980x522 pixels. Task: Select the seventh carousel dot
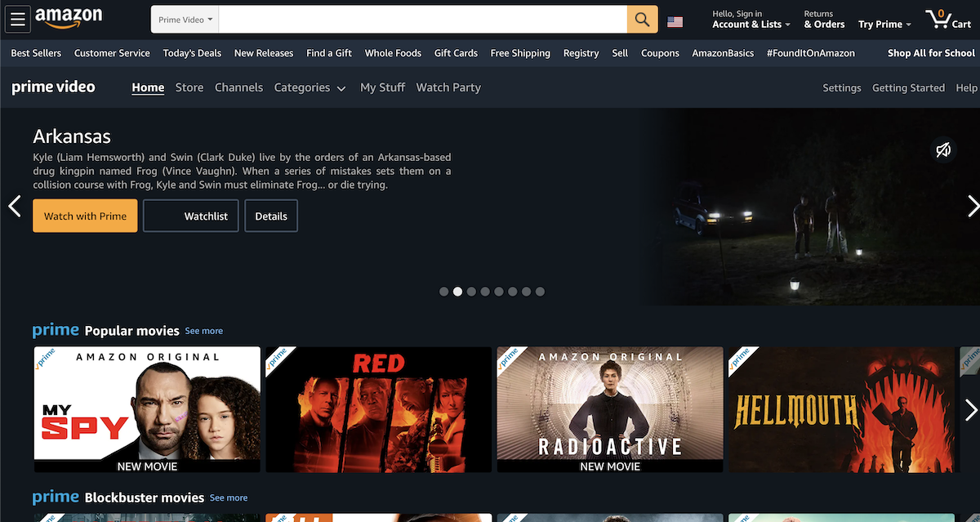[x=526, y=292]
